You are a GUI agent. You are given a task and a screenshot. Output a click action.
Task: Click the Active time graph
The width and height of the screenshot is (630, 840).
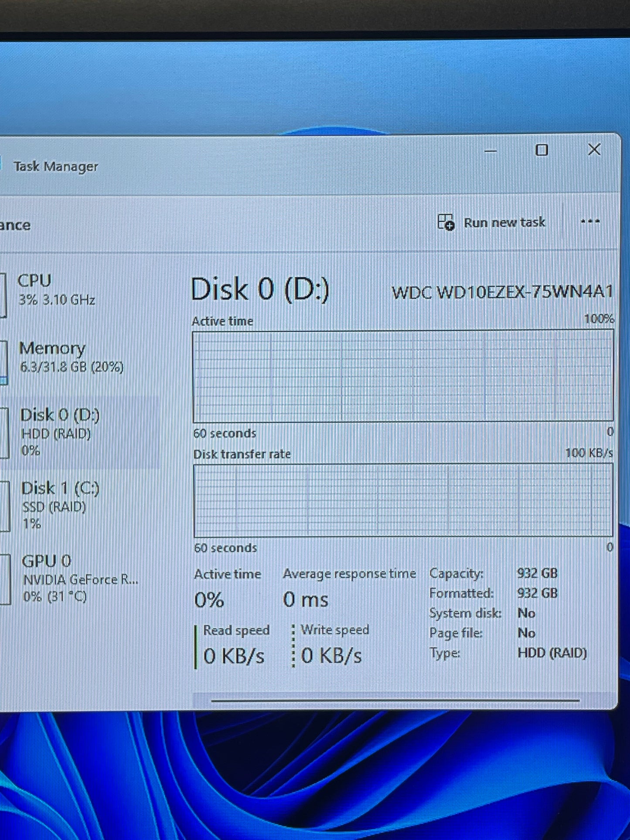403,376
